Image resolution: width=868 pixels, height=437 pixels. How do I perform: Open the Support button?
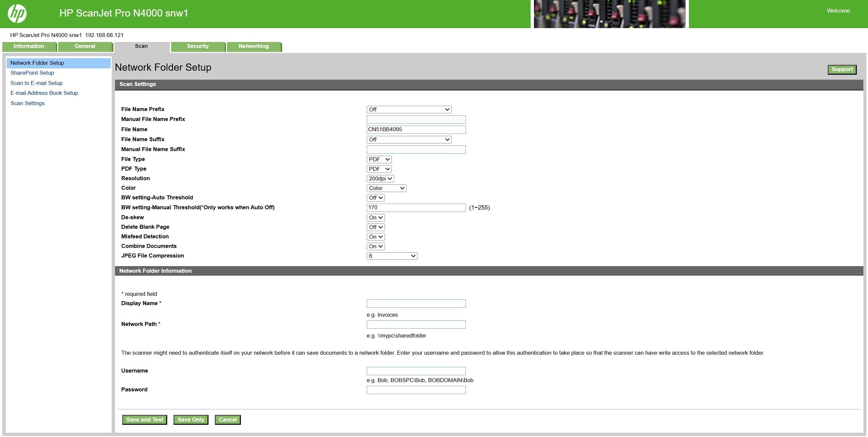tap(842, 70)
